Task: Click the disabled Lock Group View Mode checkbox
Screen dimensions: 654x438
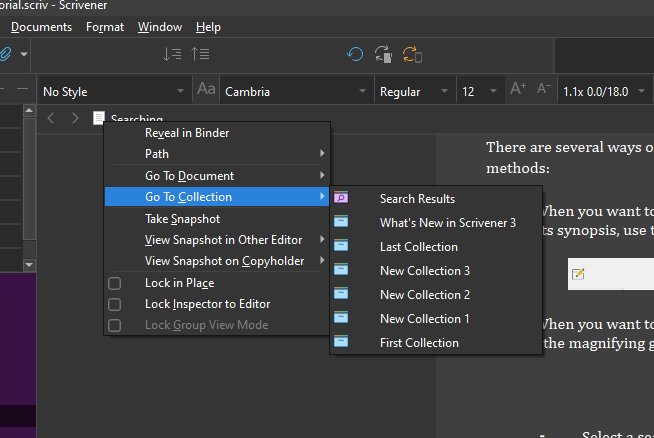Action: [114, 325]
